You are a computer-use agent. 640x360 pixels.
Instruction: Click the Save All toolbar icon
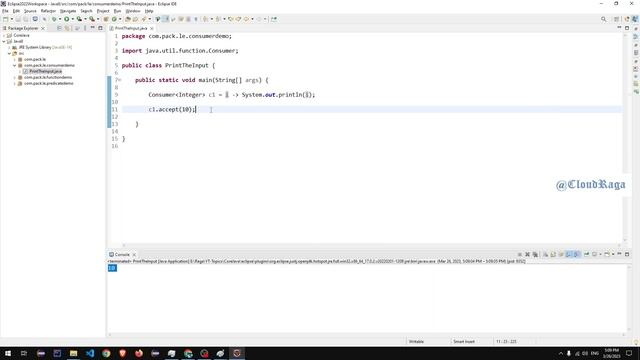click(26, 19)
